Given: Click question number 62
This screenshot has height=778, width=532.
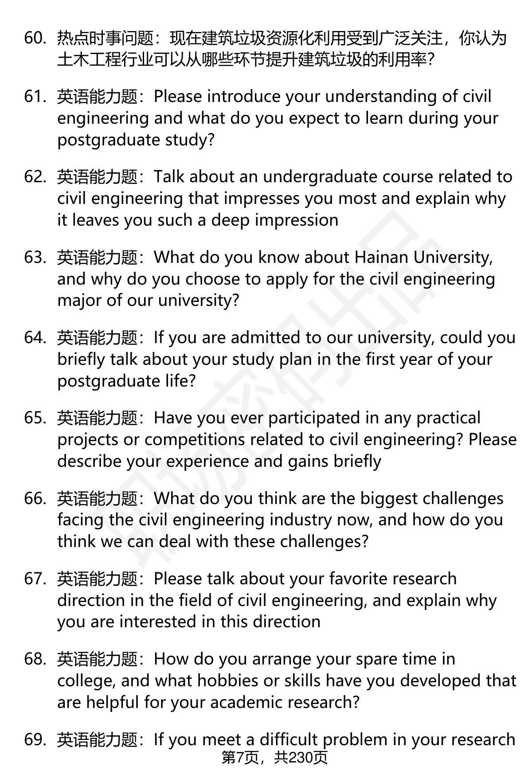Looking at the screenshot, I should click(35, 177).
